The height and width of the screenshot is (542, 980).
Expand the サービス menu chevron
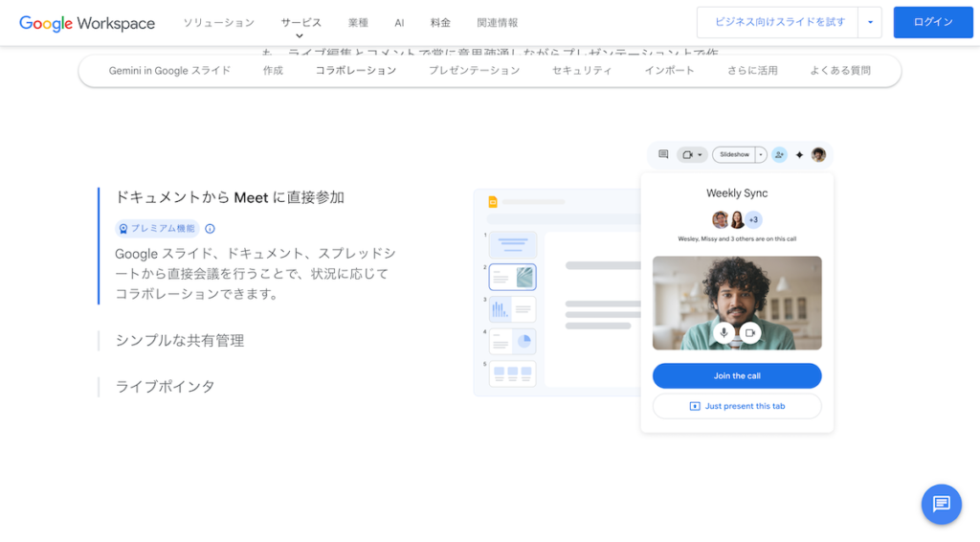click(300, 35)
